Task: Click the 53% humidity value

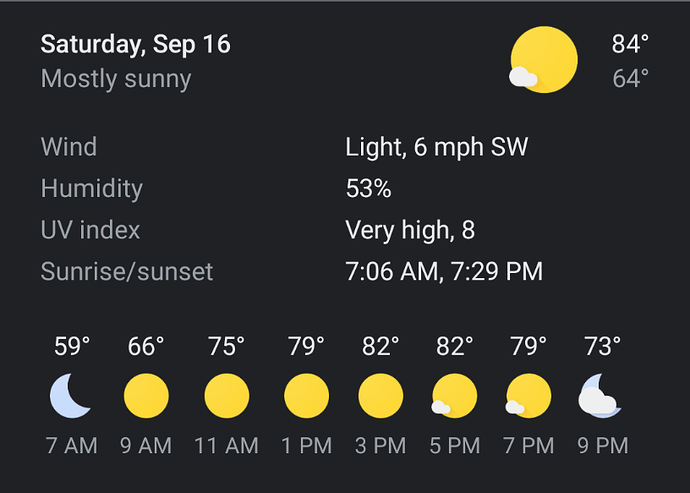Action: pyautogui.click(x=368, y=189)
